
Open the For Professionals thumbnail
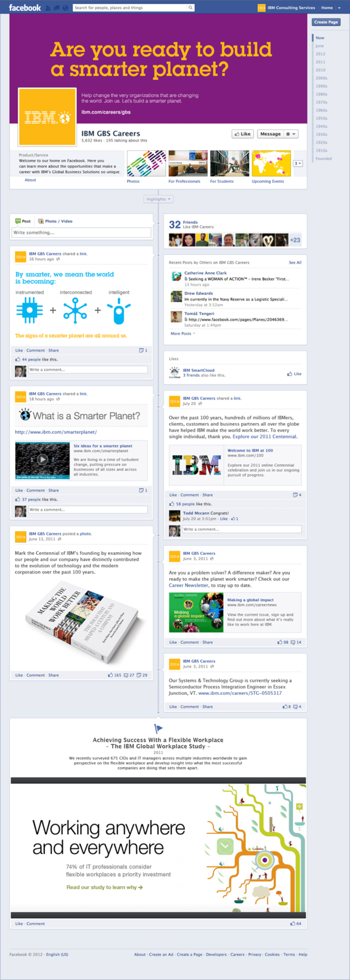188,163
